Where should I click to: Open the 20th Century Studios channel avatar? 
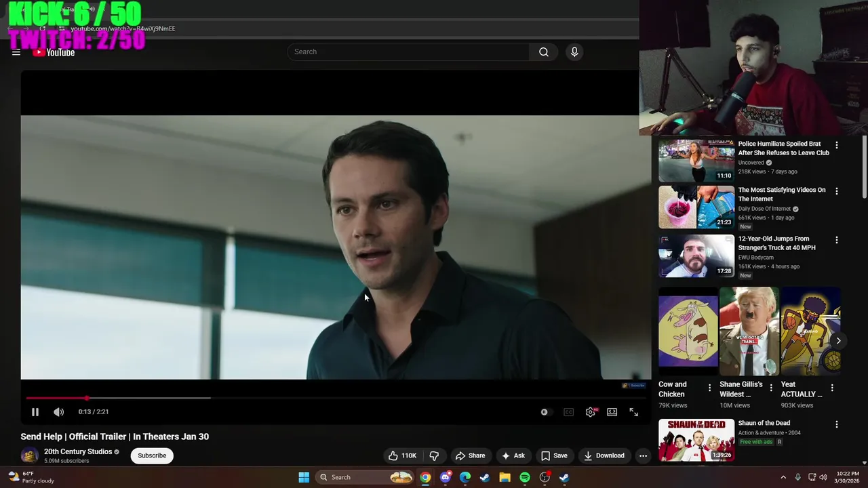click(29, 455)
